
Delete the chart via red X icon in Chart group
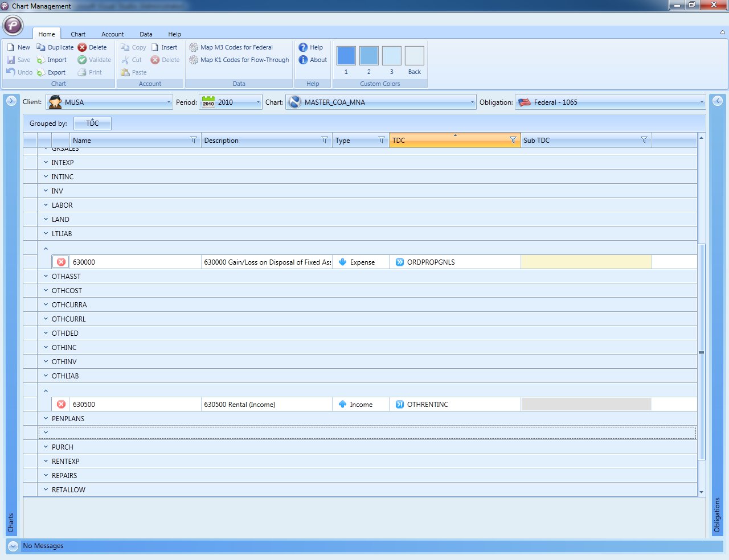click(x=92, y=47)
